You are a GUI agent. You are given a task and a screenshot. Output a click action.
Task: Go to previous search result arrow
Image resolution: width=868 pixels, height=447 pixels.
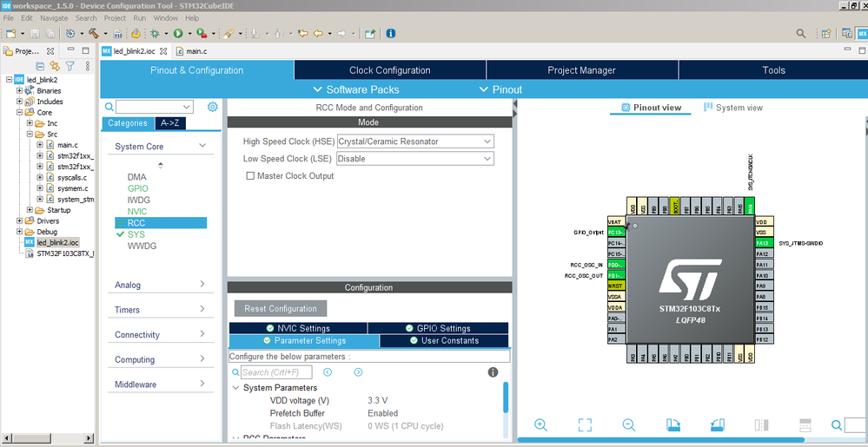328,372
